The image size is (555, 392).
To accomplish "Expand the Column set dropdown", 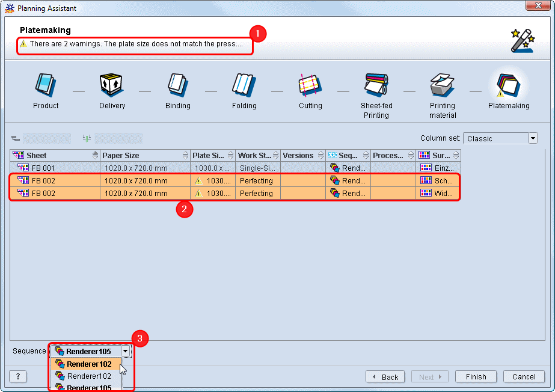I will pos(532,138).
